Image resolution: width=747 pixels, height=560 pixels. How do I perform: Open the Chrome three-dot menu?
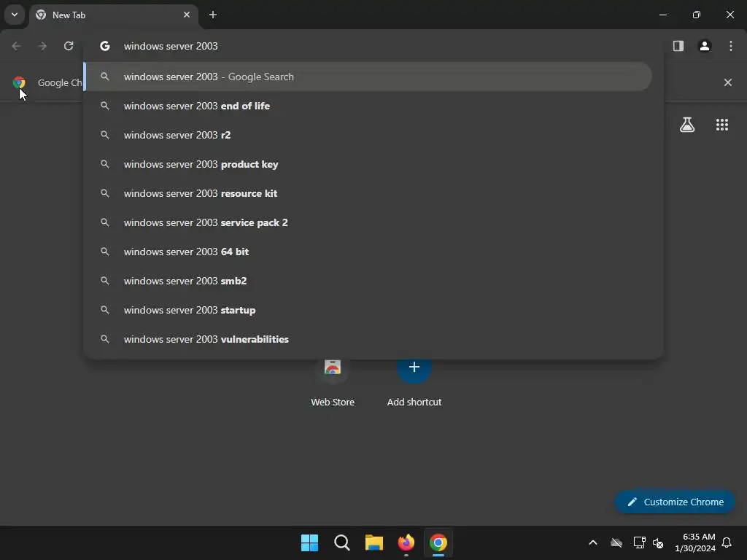731,46
